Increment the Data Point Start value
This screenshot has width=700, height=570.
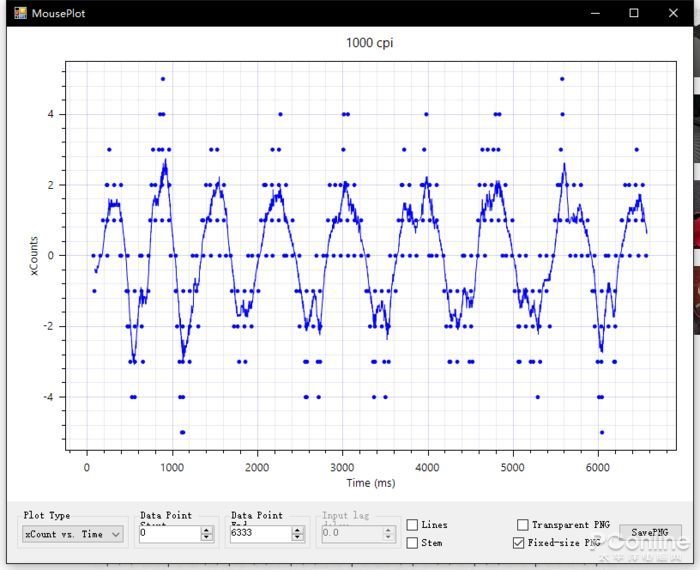(206, 530)
